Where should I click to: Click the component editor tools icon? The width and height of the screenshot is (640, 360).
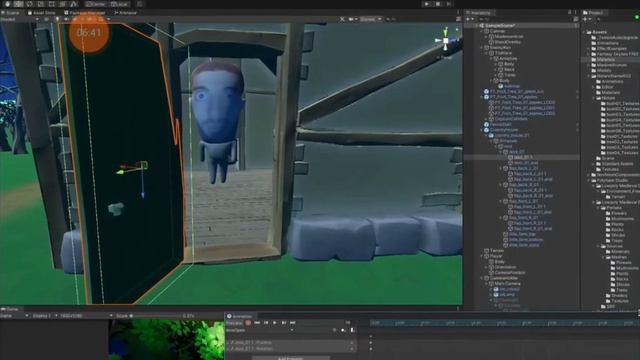pyautogui.click(x=342, y=19)
